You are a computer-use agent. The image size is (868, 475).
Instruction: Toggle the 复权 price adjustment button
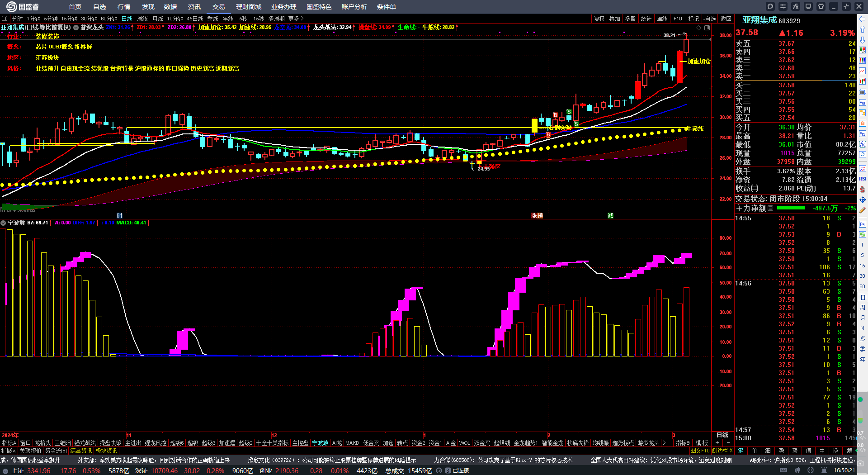(x=599, y=19)
